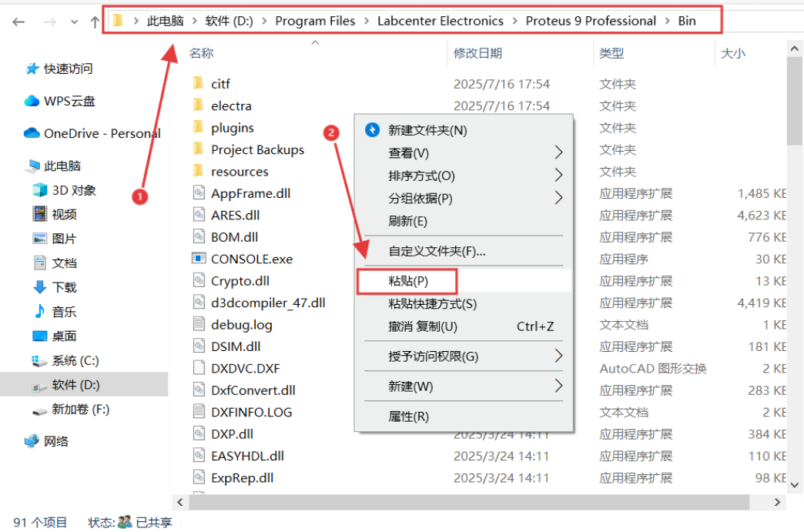This screenshot has height=532, width=804.
Task: Open Quick Access (快速访问) in sidebar
Action: [59, 69]
